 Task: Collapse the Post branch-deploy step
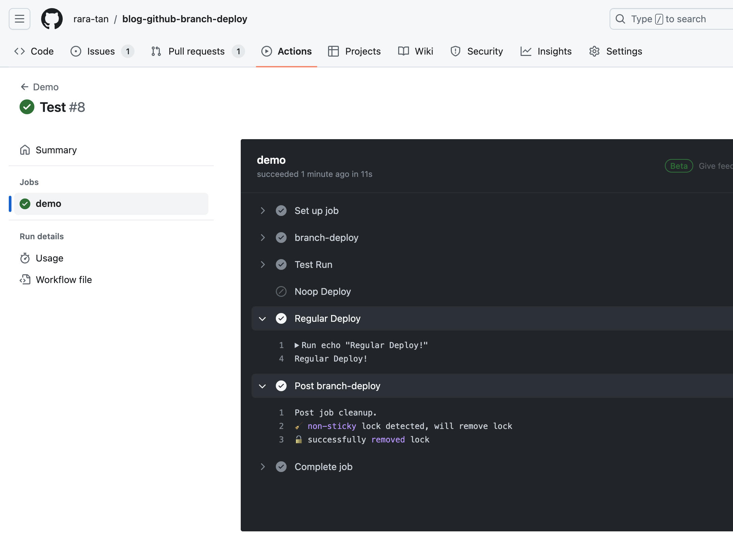click(263, 386)
